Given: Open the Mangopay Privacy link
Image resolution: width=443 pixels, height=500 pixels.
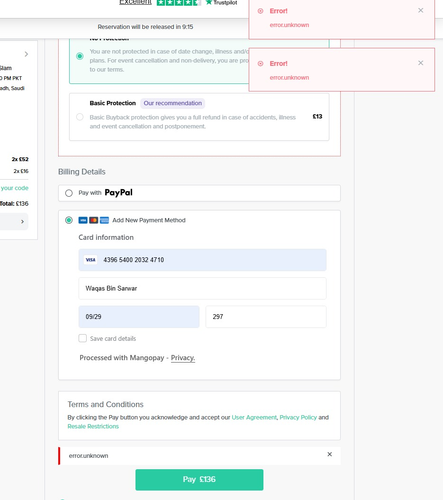Looking at the screenshot, I should pos(183,358).
